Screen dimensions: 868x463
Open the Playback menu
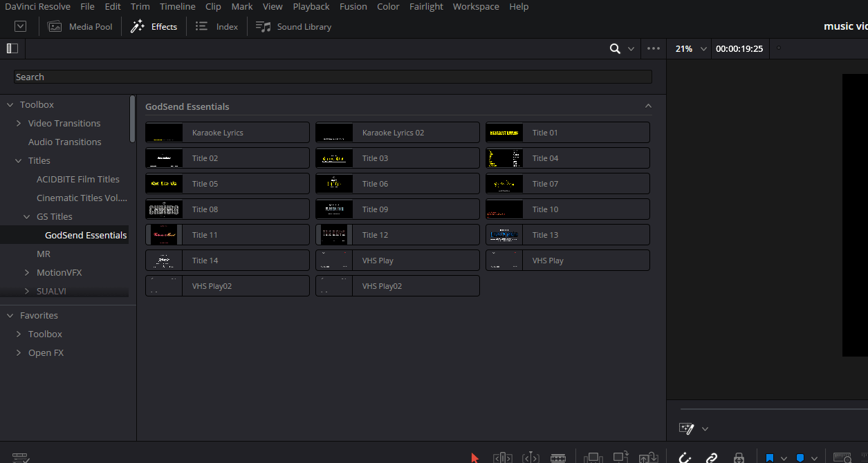[311, 6]
